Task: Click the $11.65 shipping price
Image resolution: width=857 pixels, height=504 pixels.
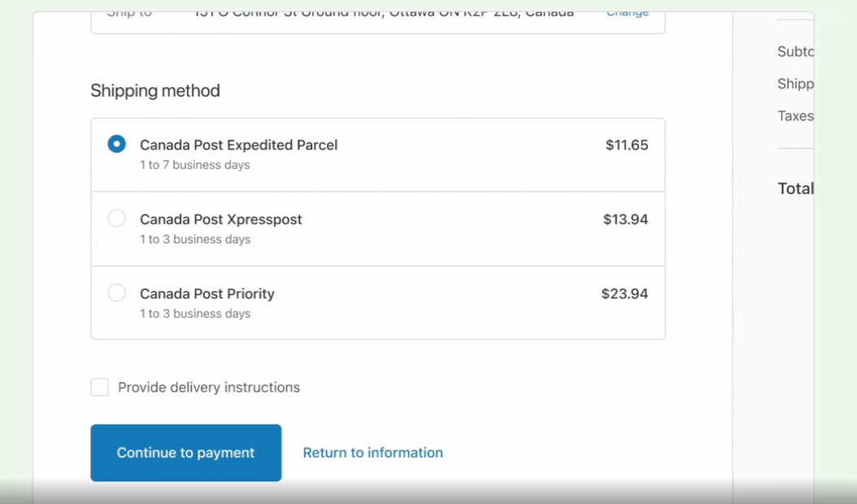Action: [x=627, y=145]
